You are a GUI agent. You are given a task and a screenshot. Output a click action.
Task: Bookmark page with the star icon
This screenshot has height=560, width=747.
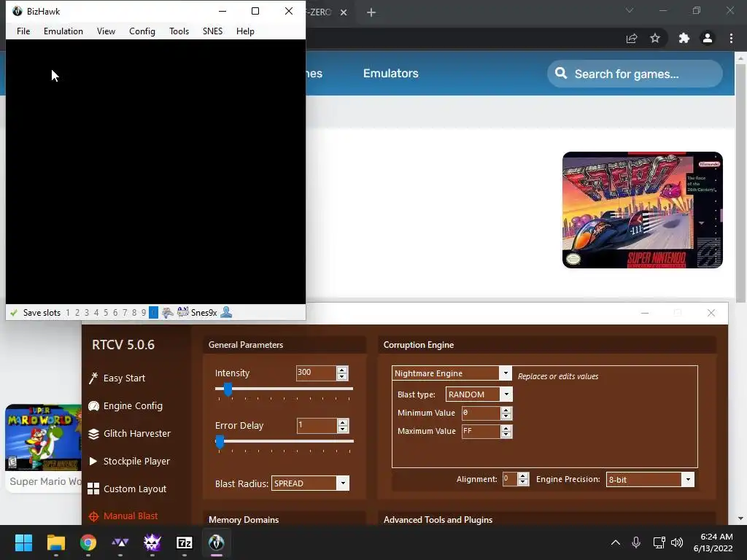pyautogui.click(x=655, y=38)
